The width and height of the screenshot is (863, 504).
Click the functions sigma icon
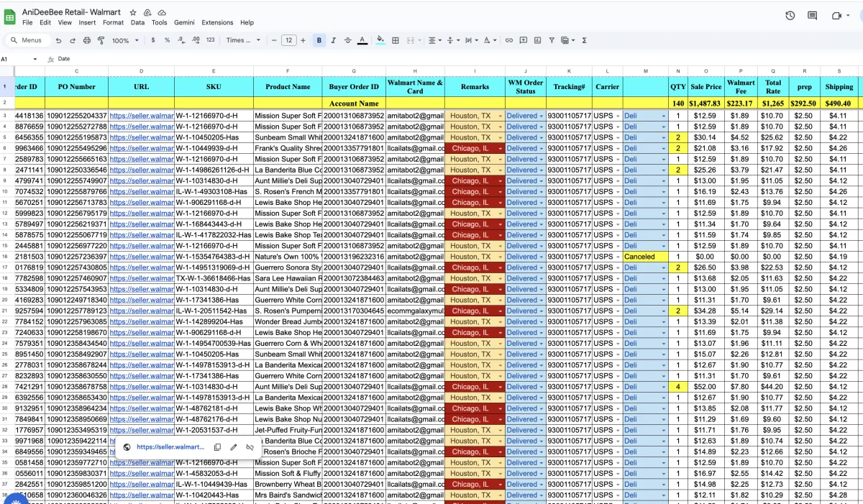(584, 40)
